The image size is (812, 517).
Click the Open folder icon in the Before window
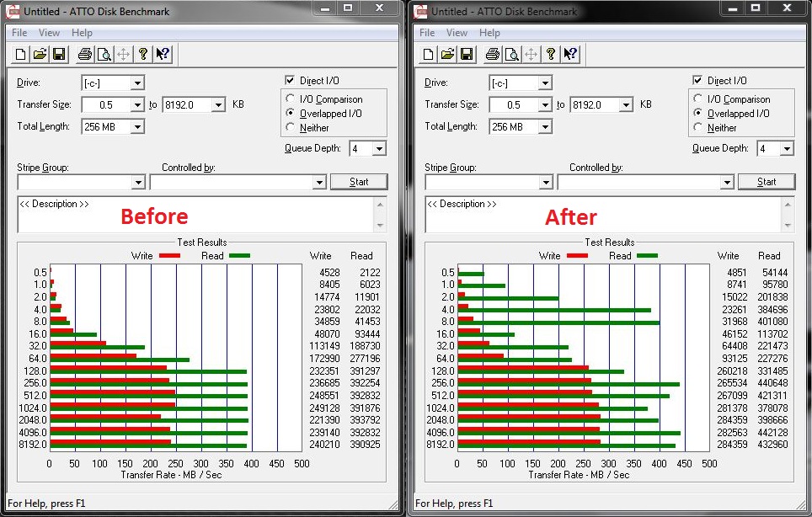40,54
